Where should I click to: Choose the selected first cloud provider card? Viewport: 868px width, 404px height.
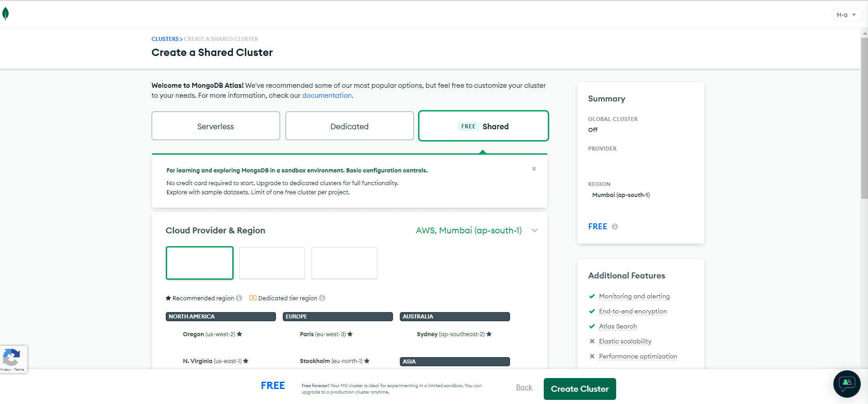199,263
